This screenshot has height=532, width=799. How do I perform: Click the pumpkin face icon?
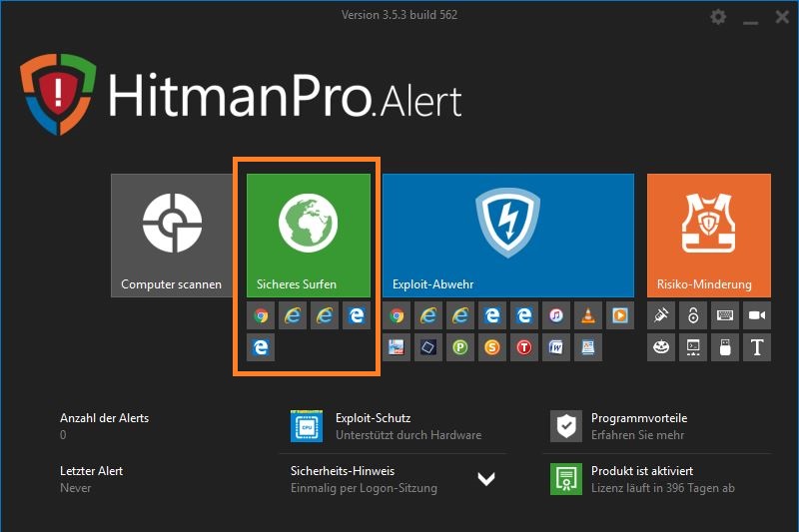point(661,347)
